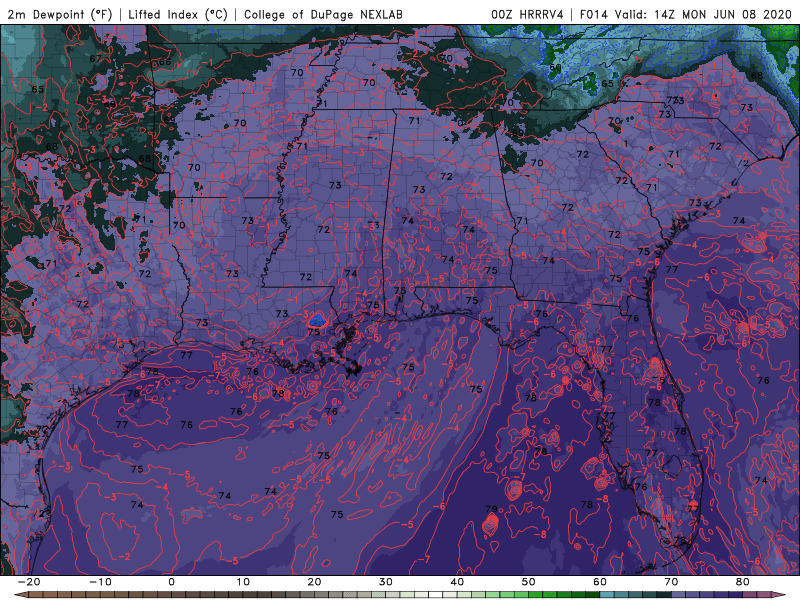
Task: Click the blue filled contour in Louisiana
Action: tap(317, 320)
